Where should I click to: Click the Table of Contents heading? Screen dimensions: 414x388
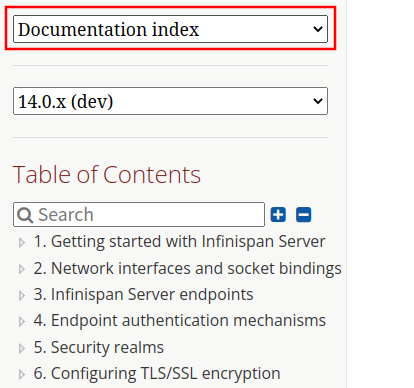(x=107, y=175)
